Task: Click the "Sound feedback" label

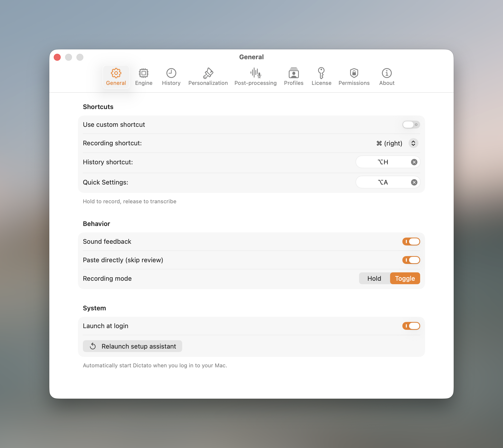Action: point(107,242)
